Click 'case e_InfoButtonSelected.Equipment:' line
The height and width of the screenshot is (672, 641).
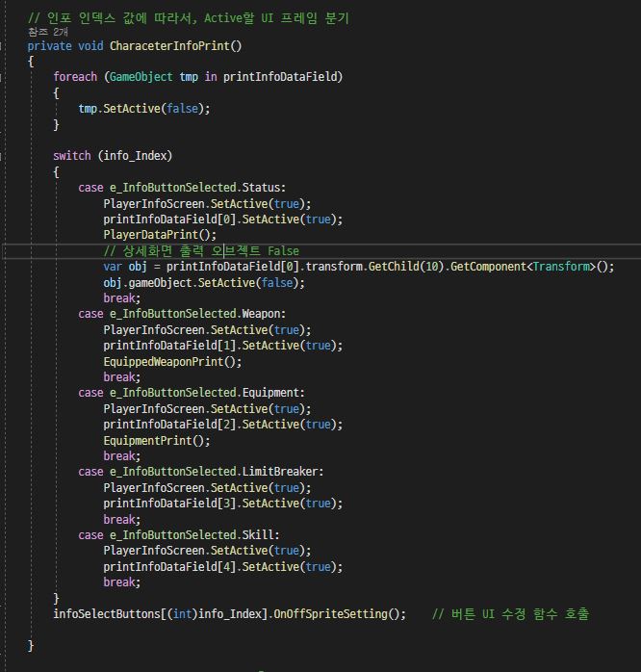coord(192,392)
